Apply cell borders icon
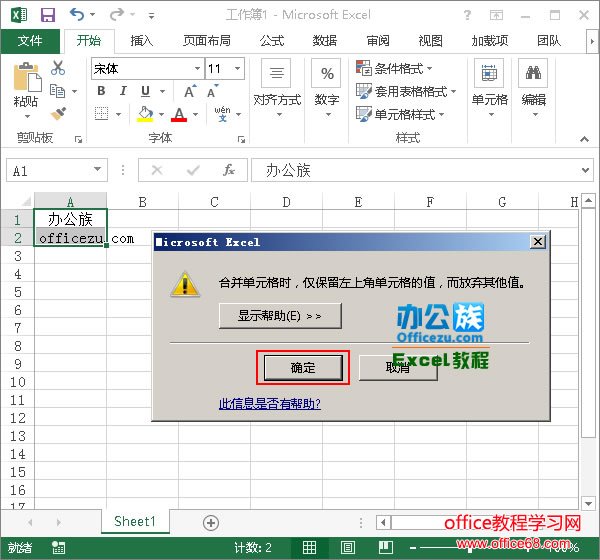The width and height of the screenshot is (600, 560). (101, 114)
